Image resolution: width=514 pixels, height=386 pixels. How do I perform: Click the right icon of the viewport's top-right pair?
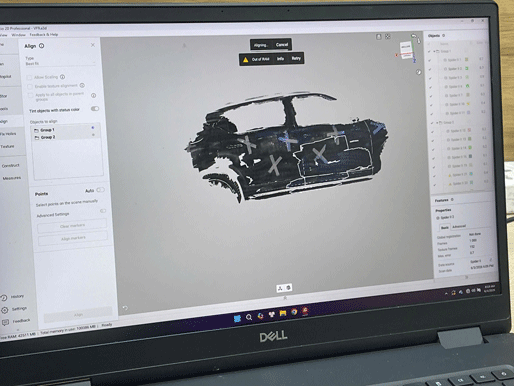[x=388, y=36]
